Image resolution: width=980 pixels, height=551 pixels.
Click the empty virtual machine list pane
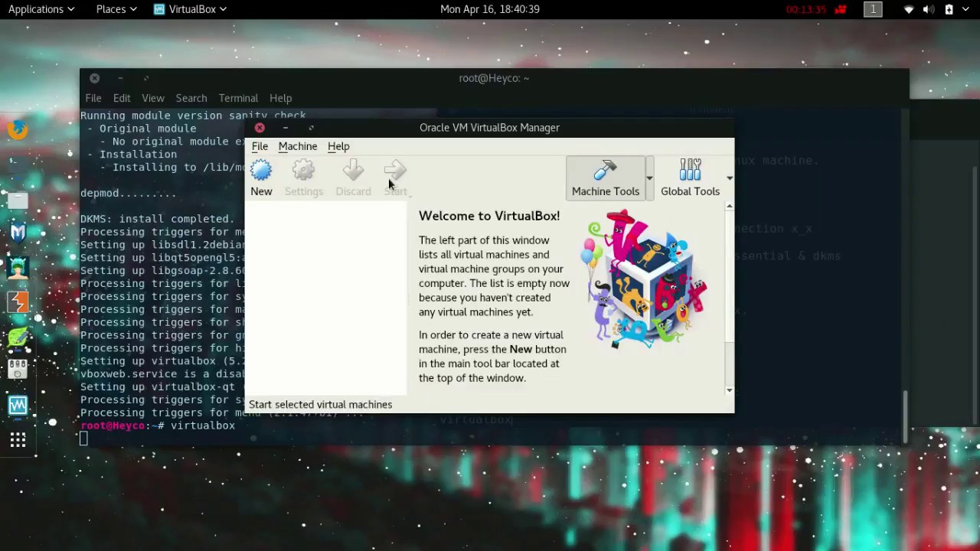click(x=326, y=300)
